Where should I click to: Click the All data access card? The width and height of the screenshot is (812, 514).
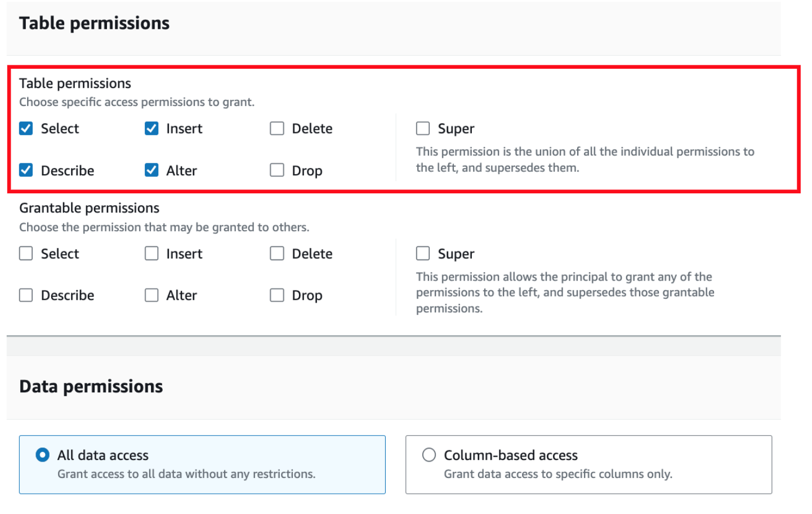[202, 464]
